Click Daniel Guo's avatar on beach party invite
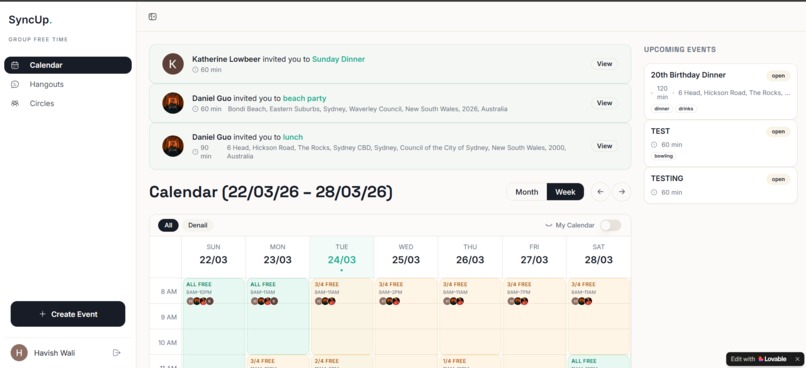This screenshot has width=806, height=368. (173, 103)
